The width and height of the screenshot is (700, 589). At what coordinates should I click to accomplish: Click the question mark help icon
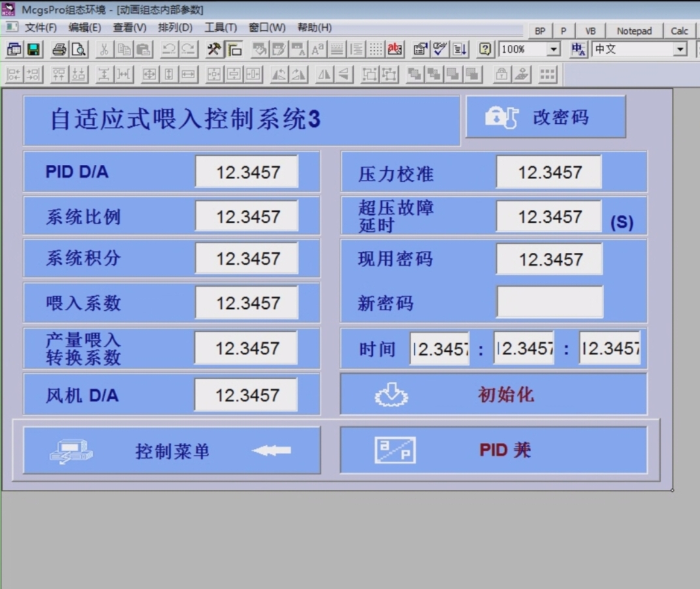(x=485, y=50)
